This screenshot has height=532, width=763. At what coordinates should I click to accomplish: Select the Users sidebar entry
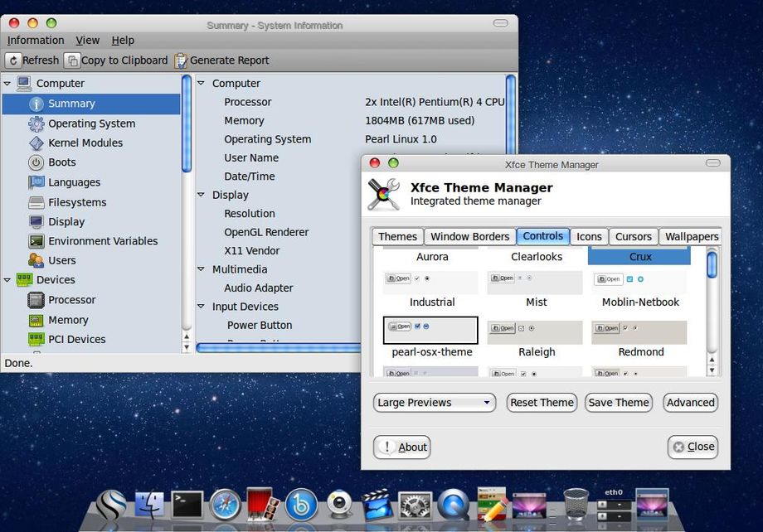pyautogui.click(x=61, y=260)
